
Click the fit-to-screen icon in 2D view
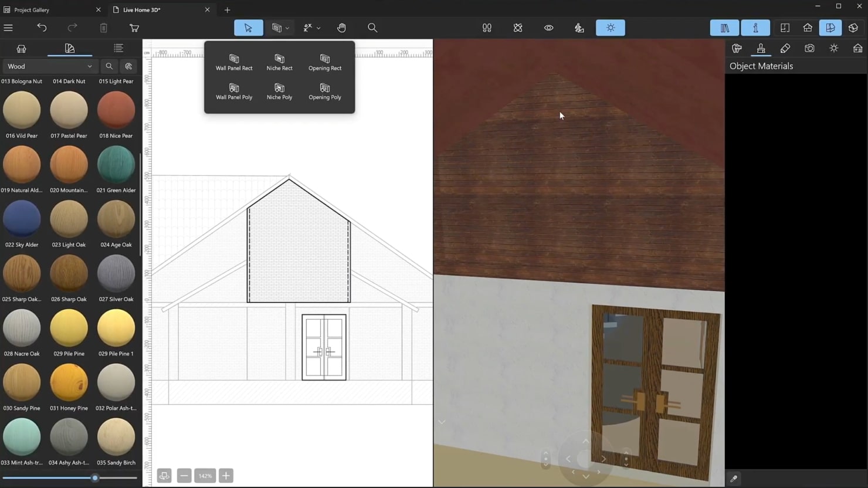pos(164,476)
